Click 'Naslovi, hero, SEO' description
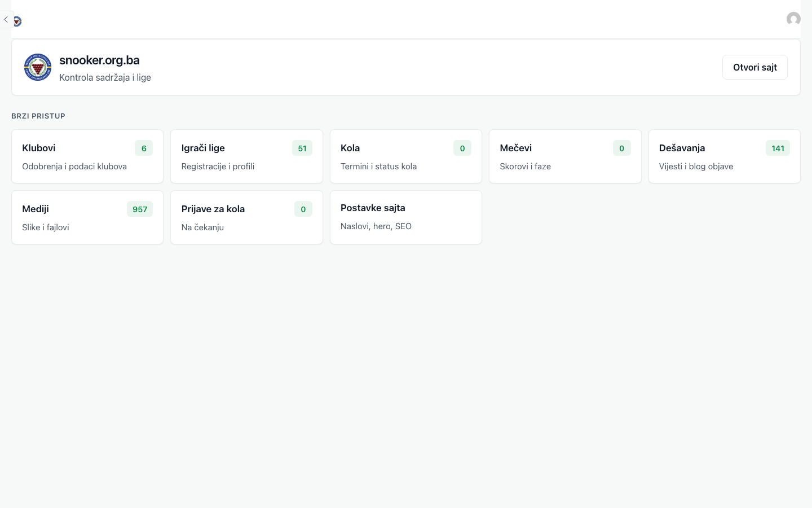 click(376, 226)
